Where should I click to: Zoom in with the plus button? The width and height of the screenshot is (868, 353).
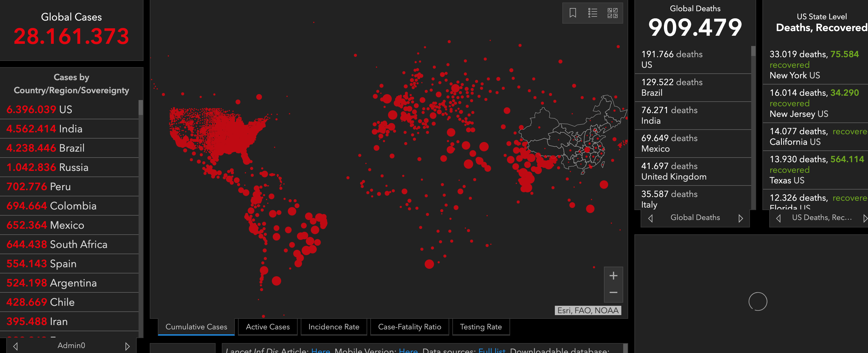point(613,276)
